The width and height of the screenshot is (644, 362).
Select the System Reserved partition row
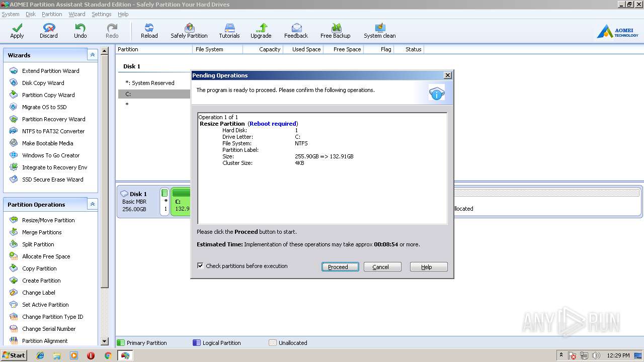[x=154, y=83]
